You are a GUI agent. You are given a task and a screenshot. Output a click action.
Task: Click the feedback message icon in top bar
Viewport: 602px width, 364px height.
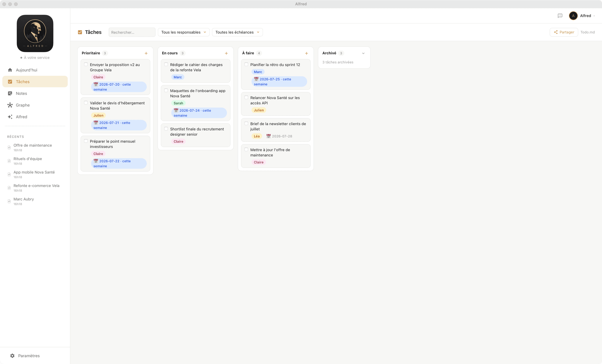560,16
